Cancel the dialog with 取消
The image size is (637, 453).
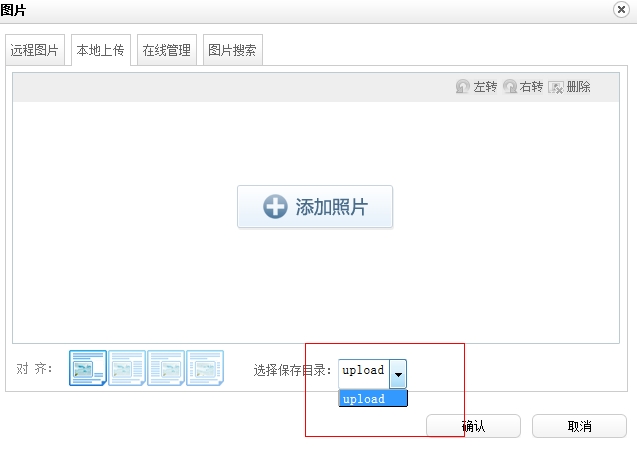[579, 426]
